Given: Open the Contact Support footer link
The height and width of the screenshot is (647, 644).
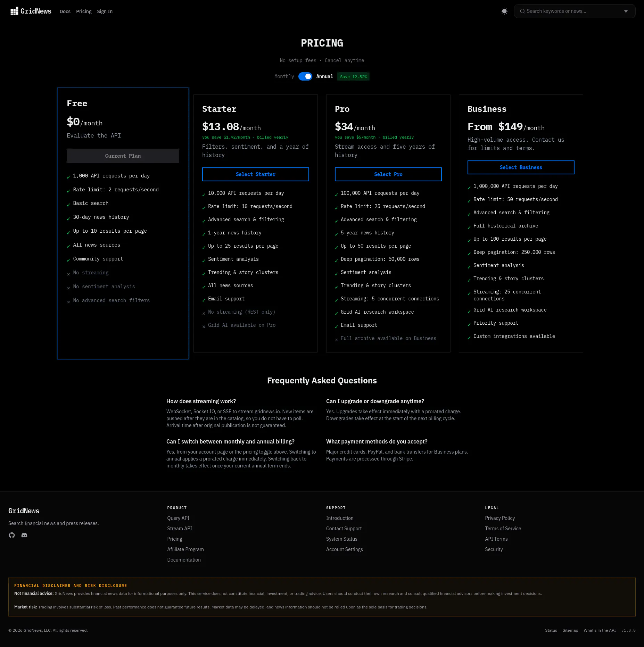Looking at the screenshot, I should tap(344, 529).
